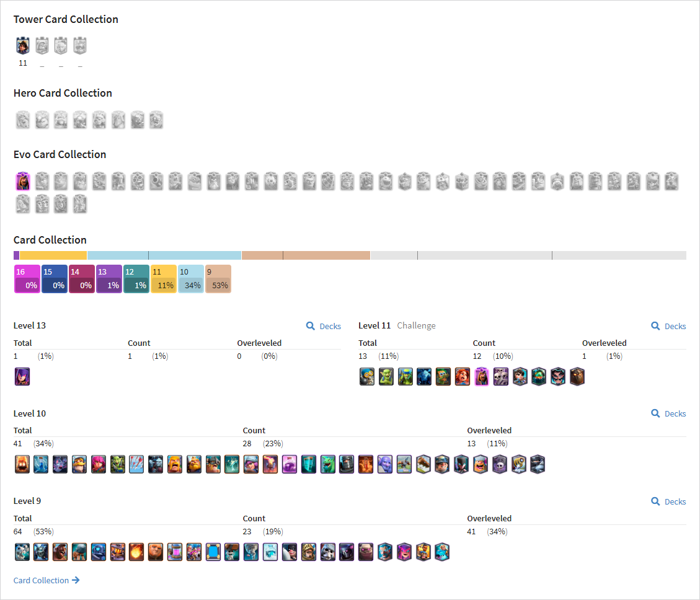Click the Arrows card in Level 10
This screenshot has width=700, height=600.
[136, 464]
